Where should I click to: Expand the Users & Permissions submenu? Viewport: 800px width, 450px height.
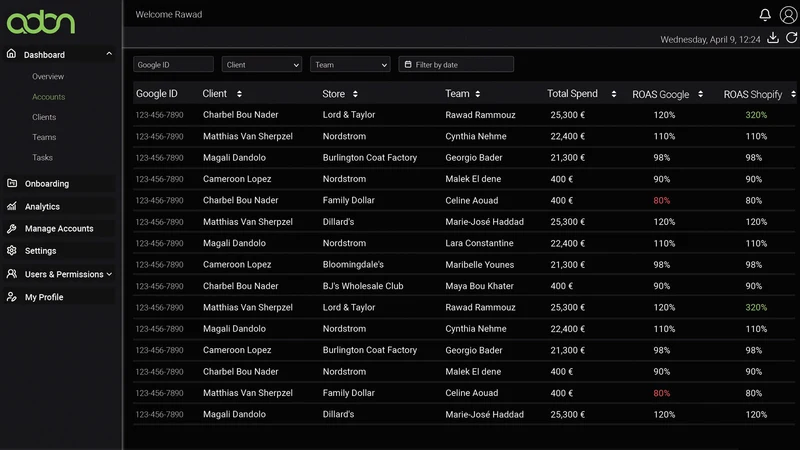(109, 274)
